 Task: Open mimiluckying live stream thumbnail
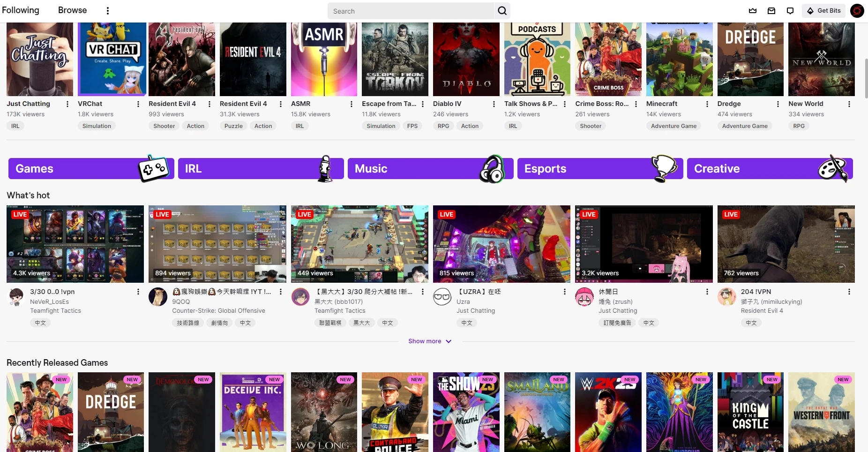click(786, 244)
